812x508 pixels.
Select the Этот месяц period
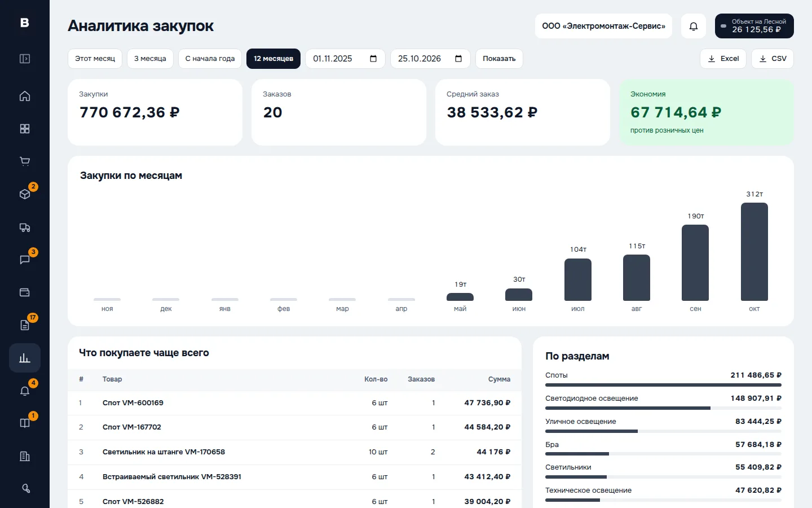pos(95,59)
